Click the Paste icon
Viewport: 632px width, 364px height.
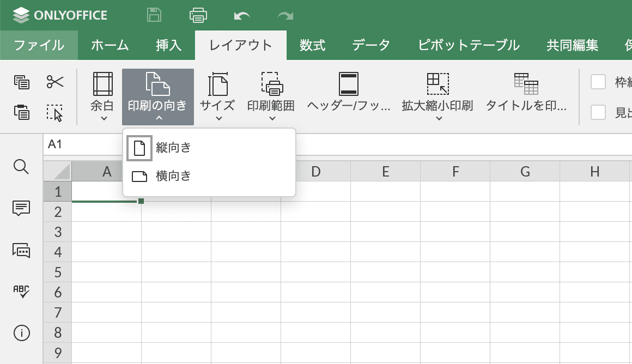pyautogui.click(x=22, y=112)
